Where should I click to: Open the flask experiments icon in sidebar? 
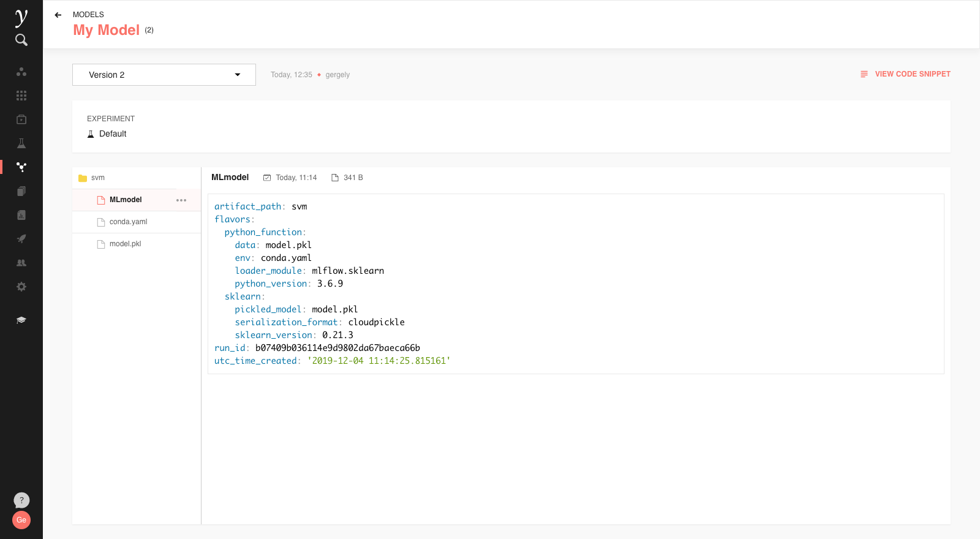pyautogui.click(x=21, y=143)
